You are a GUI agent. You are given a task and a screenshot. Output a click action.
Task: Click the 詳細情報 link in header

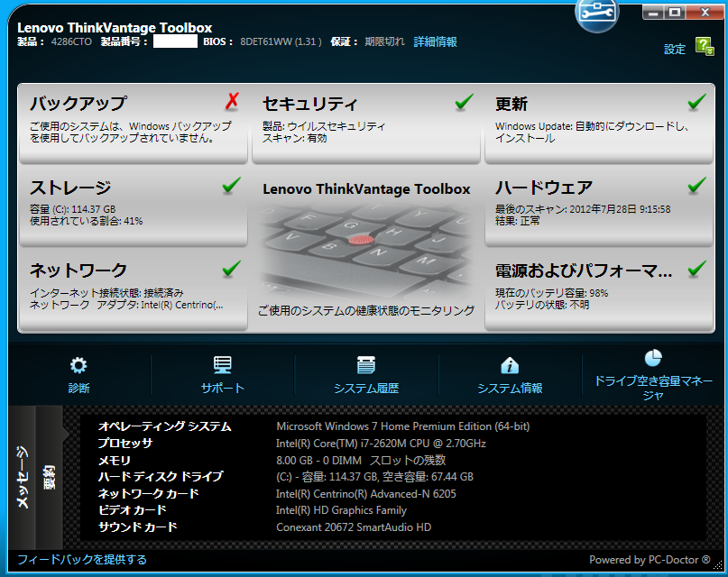(x=435, y=41)
